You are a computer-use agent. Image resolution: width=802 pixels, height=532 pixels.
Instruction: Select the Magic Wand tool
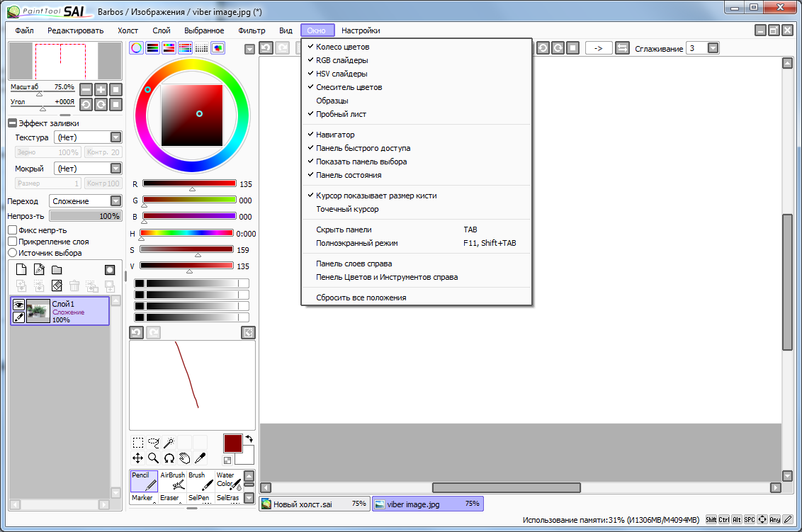(169, 443)
